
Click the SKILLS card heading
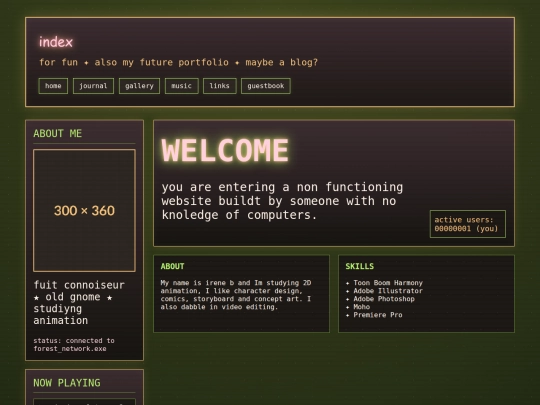tap(360, 266)
